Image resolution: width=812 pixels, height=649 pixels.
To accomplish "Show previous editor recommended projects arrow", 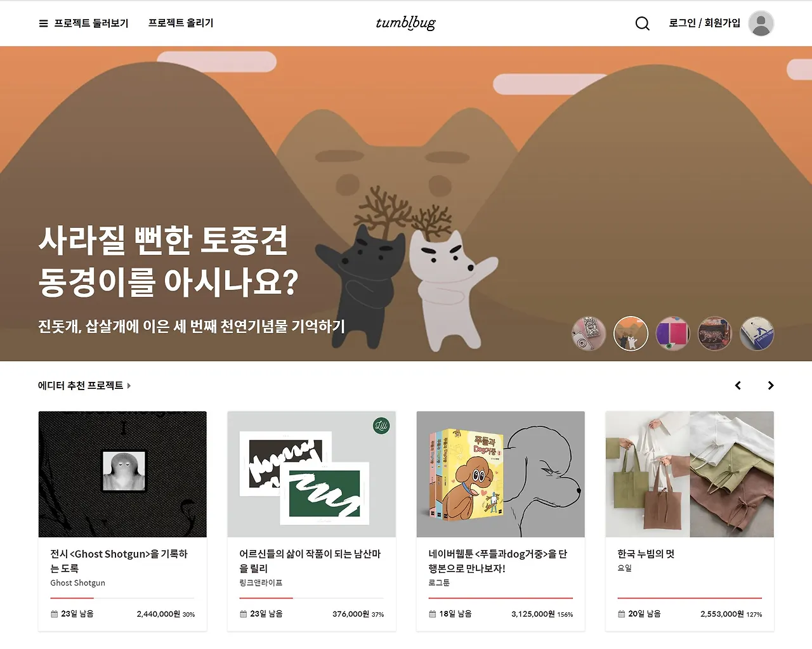I will click(738, 385).
